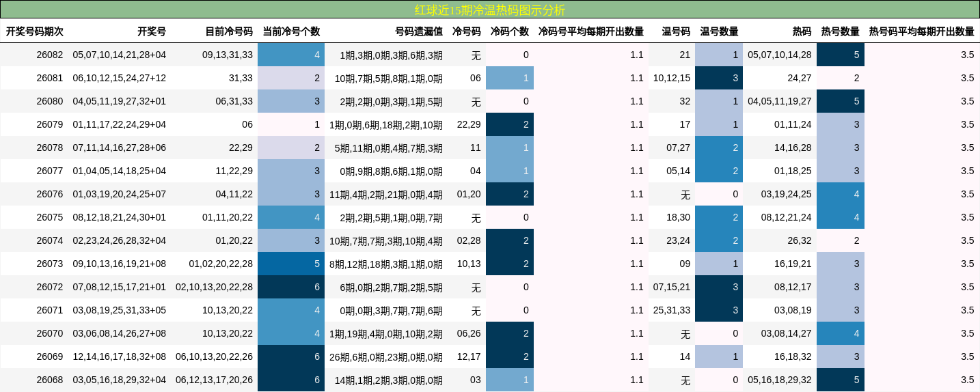Click warm count cell in row 26081

719,78
